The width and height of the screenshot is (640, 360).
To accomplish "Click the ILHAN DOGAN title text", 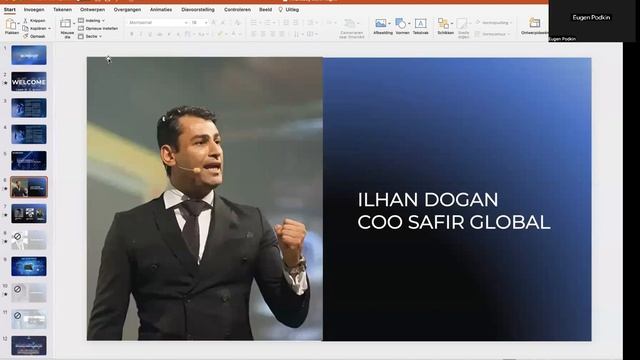I will point(428,200).
